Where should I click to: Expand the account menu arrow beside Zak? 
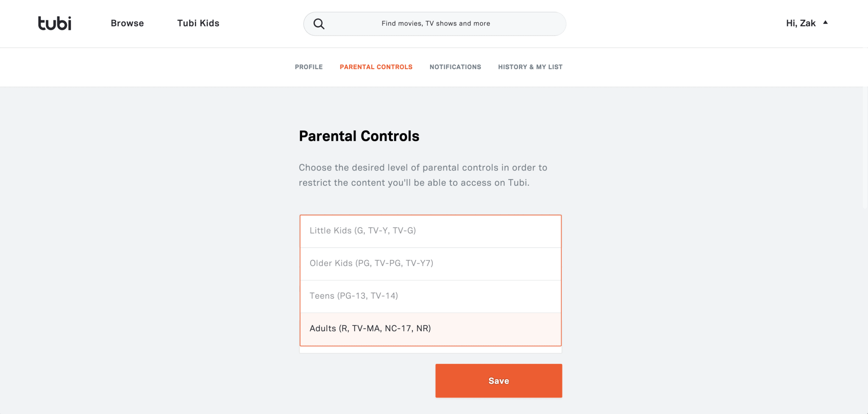pyautogui.click(x=825, y=22)
